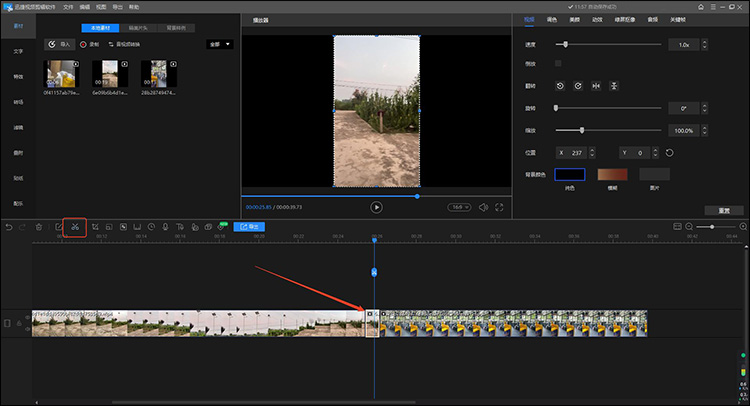Zoom in the timeline with magnifier
Image resolution: width=750 pixels, height=406 pixels.
click(x=743, y=227)
